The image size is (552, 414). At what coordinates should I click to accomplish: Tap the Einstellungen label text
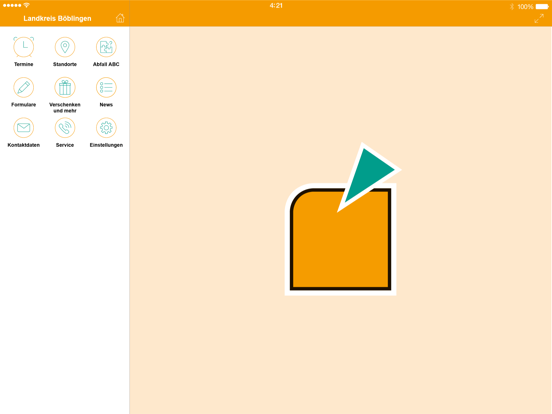(106, 145)
